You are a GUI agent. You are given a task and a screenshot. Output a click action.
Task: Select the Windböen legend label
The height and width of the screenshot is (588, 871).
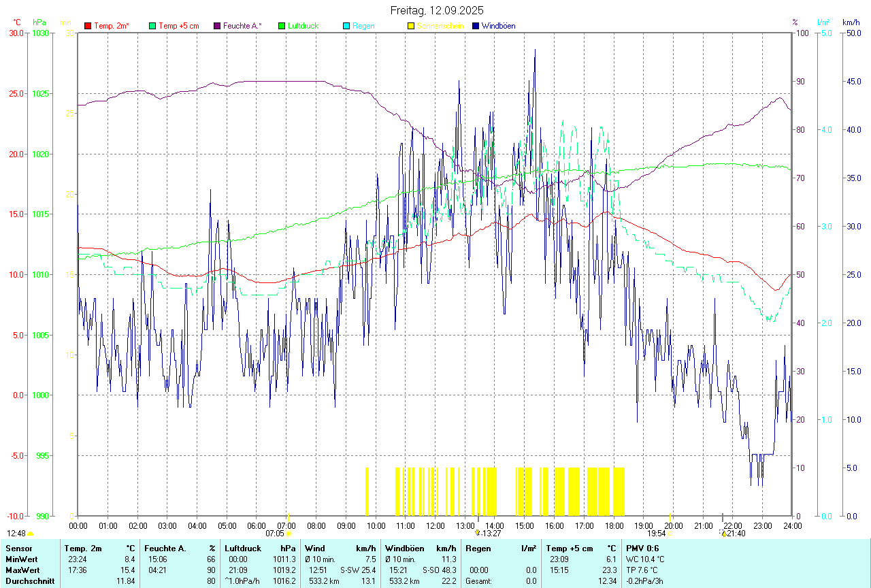pos(498,26)
